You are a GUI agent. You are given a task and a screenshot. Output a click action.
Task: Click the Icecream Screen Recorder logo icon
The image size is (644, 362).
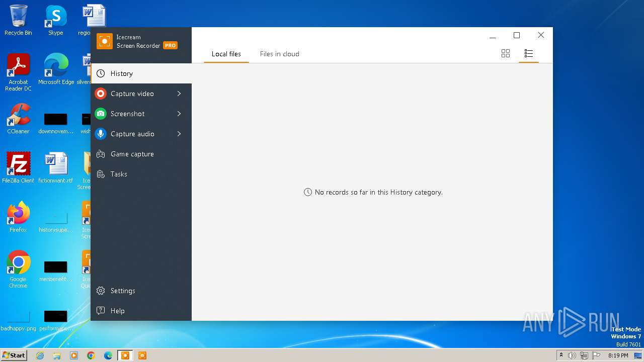[x=105, y=41]
